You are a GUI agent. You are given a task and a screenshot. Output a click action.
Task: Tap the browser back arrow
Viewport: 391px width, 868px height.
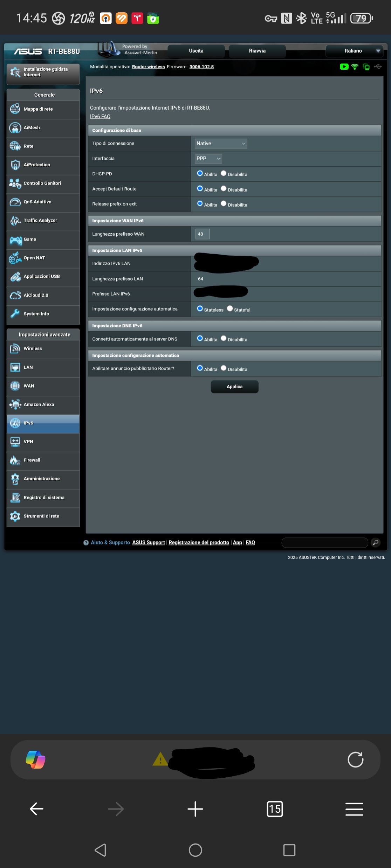click(36, 809)
